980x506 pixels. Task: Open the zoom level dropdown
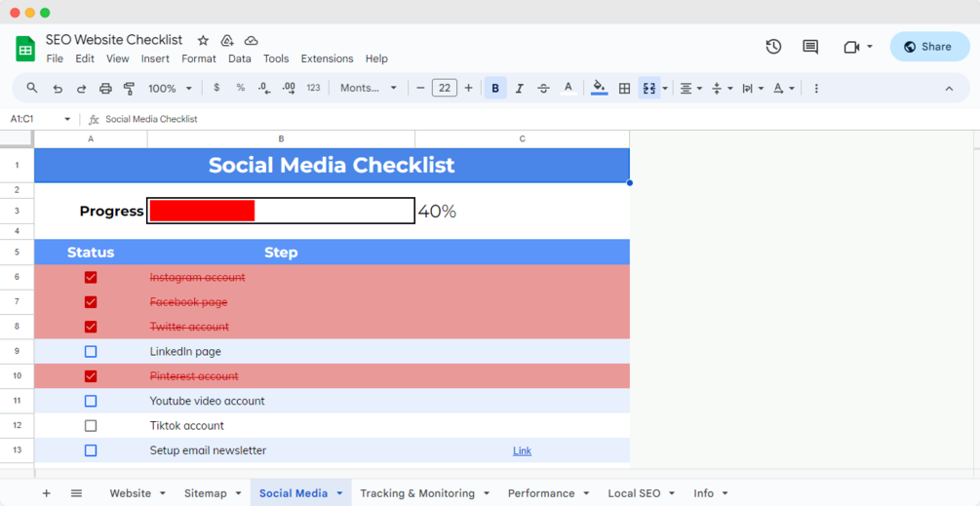coord(170,89)
